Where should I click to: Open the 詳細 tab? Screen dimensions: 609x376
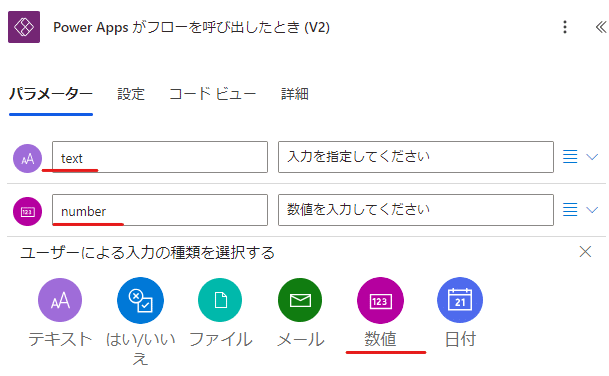295,94
